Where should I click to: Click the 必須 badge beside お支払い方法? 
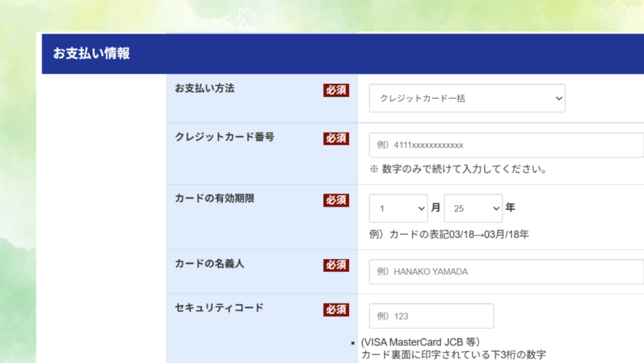[336, 90]
